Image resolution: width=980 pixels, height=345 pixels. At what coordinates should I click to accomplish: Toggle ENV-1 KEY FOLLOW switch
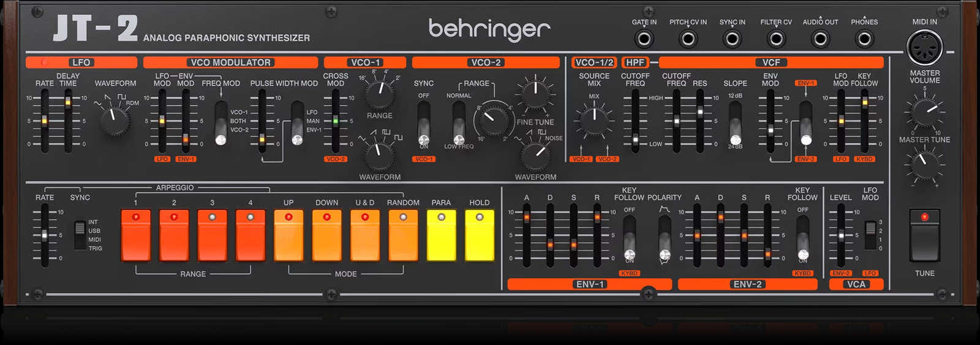[629, 237]
